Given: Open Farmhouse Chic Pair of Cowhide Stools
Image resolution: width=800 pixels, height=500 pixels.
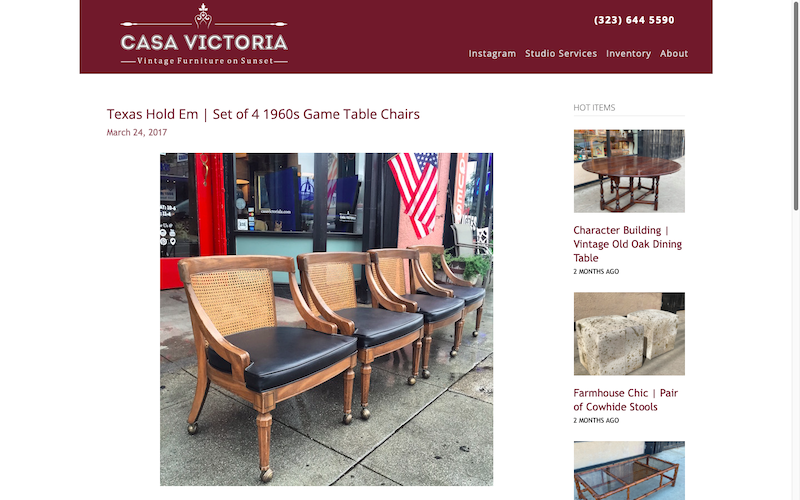Looking at the screenshot, I should click(626, 400).
